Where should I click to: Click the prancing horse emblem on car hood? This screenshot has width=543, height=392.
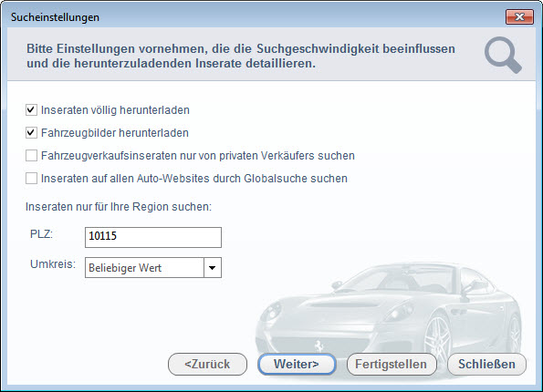point(318,345)
